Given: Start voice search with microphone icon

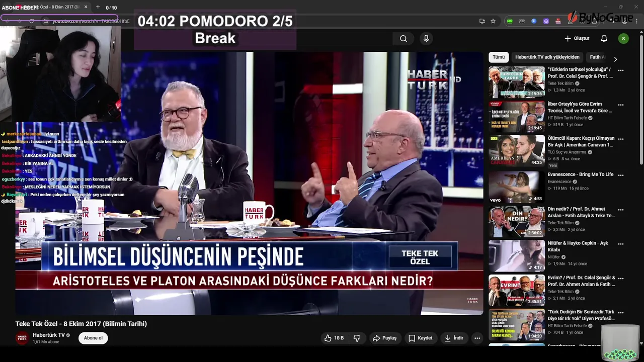Looking at the screenshot, I should (426, 39).
